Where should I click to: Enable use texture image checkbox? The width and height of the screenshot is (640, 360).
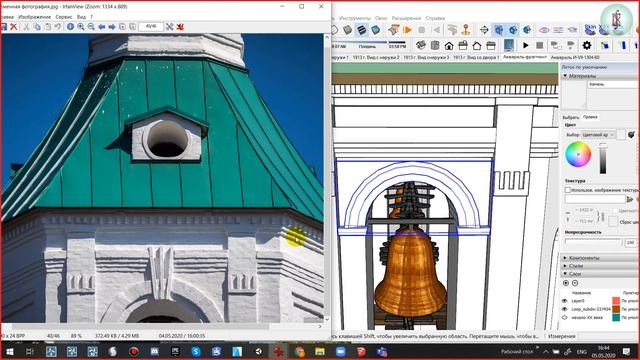568,190
